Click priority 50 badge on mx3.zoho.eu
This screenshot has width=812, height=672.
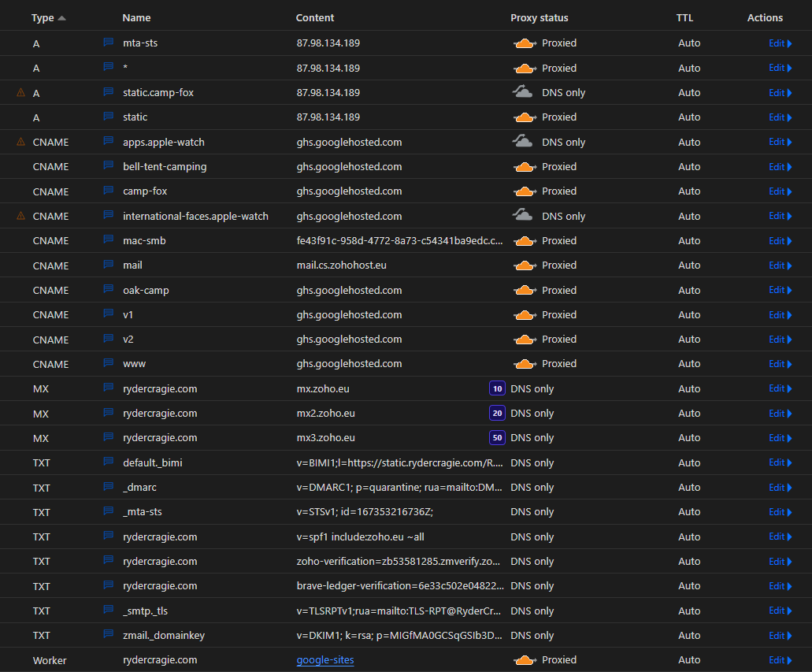(x=497, y=438)
